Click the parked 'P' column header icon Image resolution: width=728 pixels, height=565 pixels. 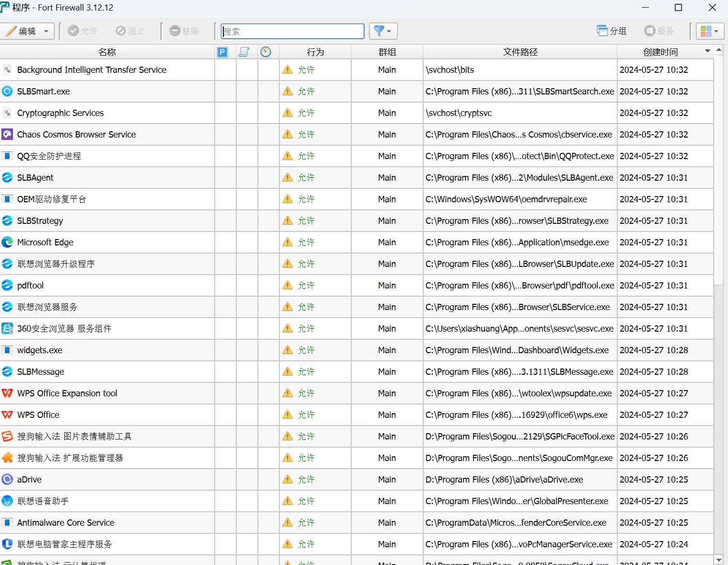222,52
